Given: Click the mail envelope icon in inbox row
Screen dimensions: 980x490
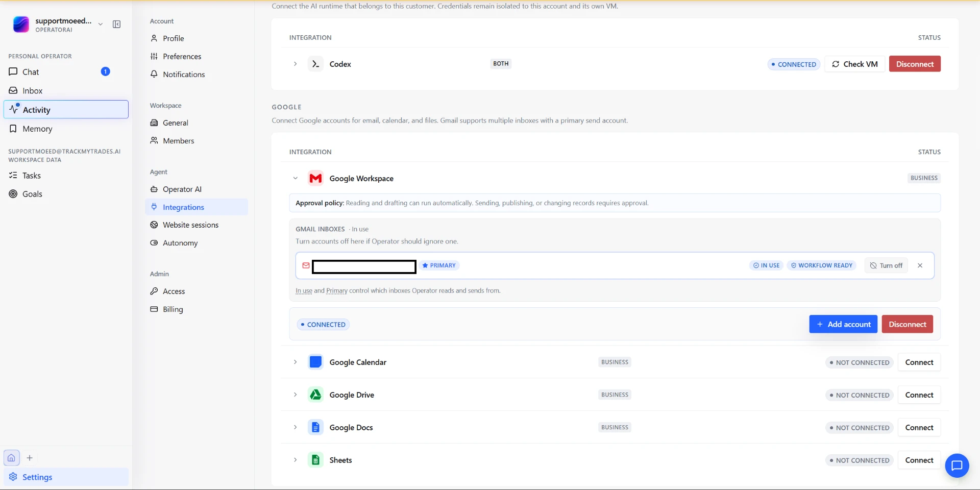Looking at the screenshot, I should coord(306,265).
